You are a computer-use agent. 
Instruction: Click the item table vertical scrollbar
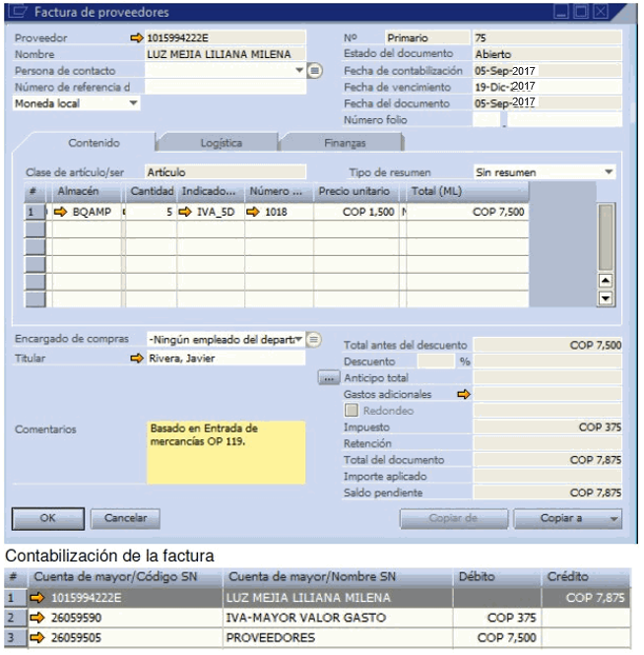click(x=606, y=236)
